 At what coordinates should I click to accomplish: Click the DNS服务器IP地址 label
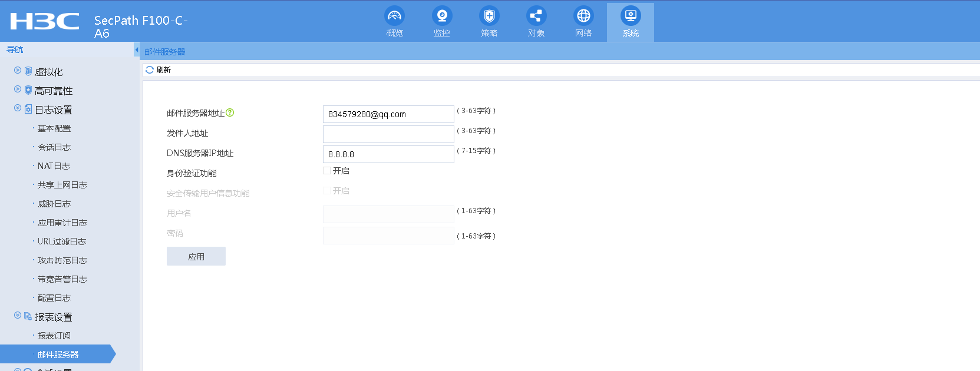tap(200, 153)
